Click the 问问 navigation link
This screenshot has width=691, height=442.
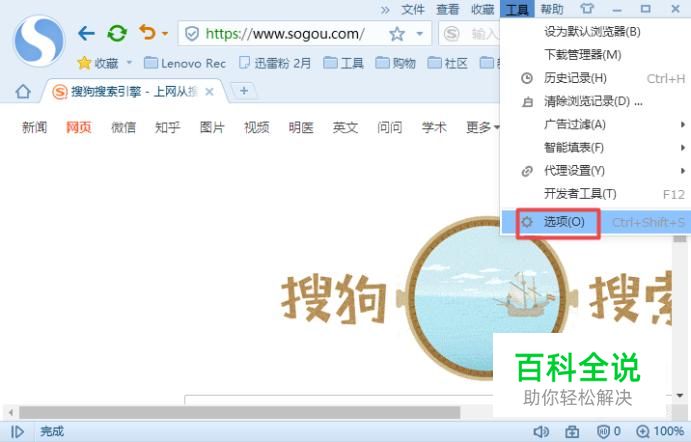[x=390, y=127]
